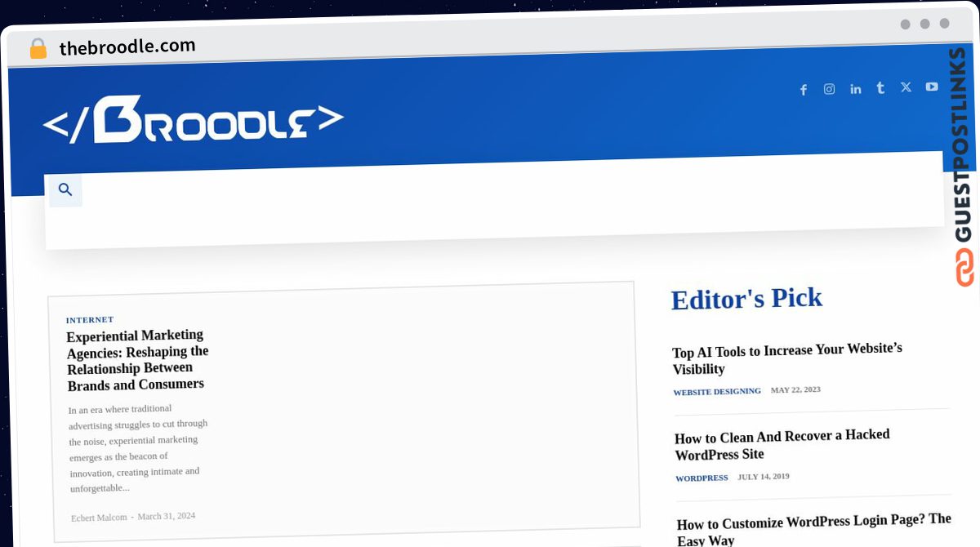Click the Broodle logo in header
The image size is (980, 547).
tap(193, 120)
